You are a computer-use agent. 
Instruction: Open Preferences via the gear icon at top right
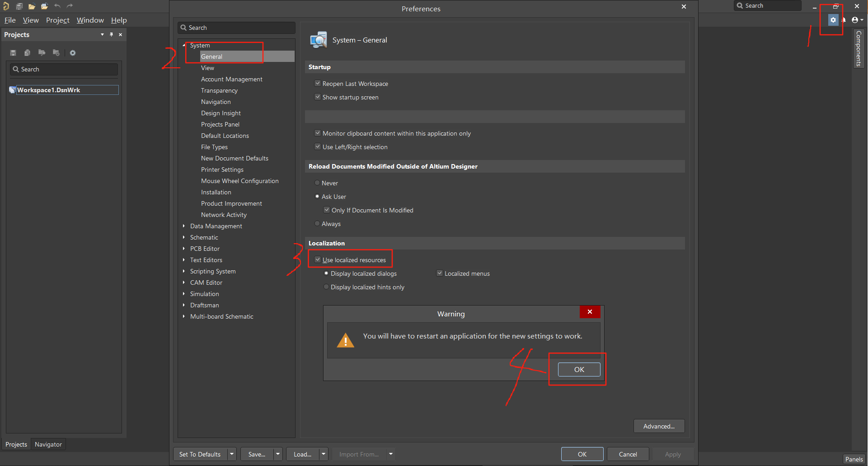[x=833, y=20]
